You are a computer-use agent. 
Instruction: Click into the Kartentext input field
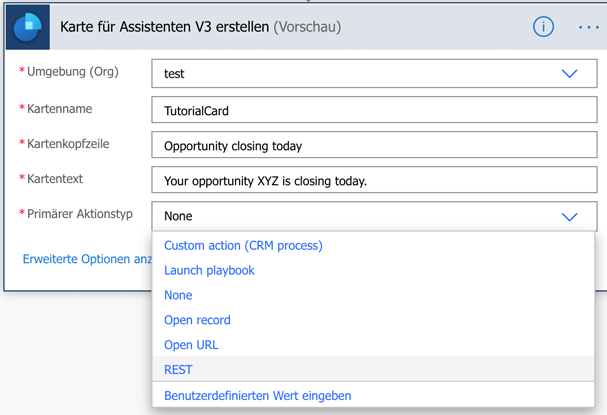tap(374, 180)
